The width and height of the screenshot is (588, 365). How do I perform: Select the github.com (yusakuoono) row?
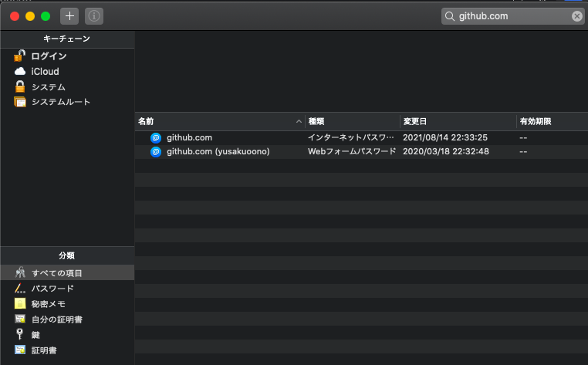click(x=361, y=151)
